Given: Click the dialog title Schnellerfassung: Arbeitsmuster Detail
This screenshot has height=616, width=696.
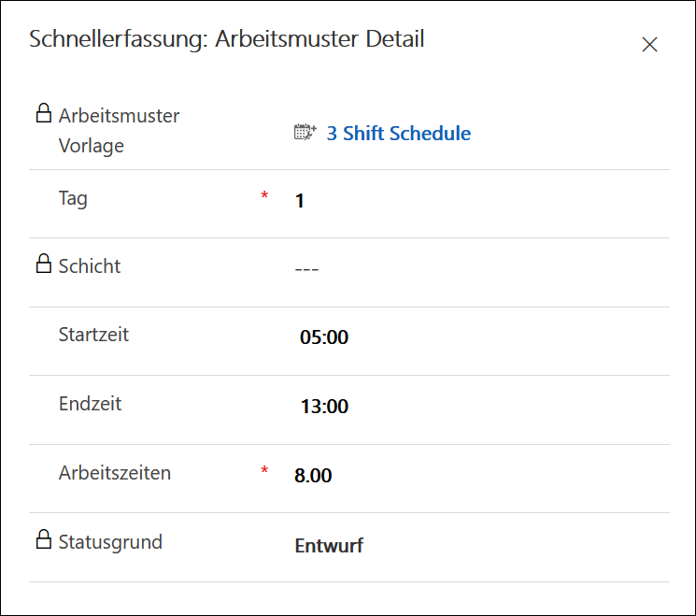Looking at the screenshot, I should [227, 39].
